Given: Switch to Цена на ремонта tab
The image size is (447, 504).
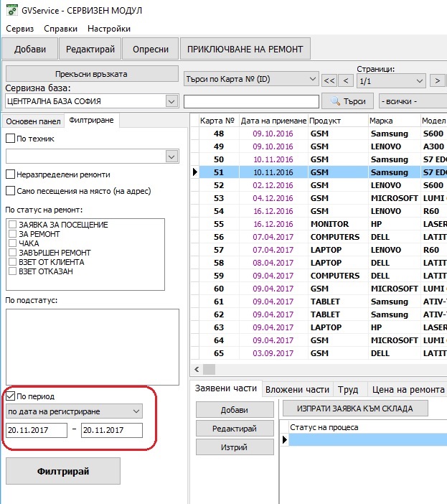Looking at the screenshot, I should tap(408, 390).
